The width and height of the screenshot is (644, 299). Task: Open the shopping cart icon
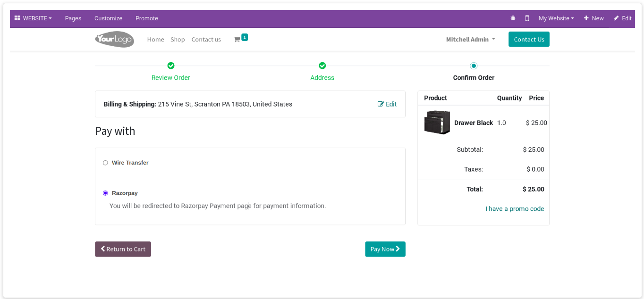[237, 40]
